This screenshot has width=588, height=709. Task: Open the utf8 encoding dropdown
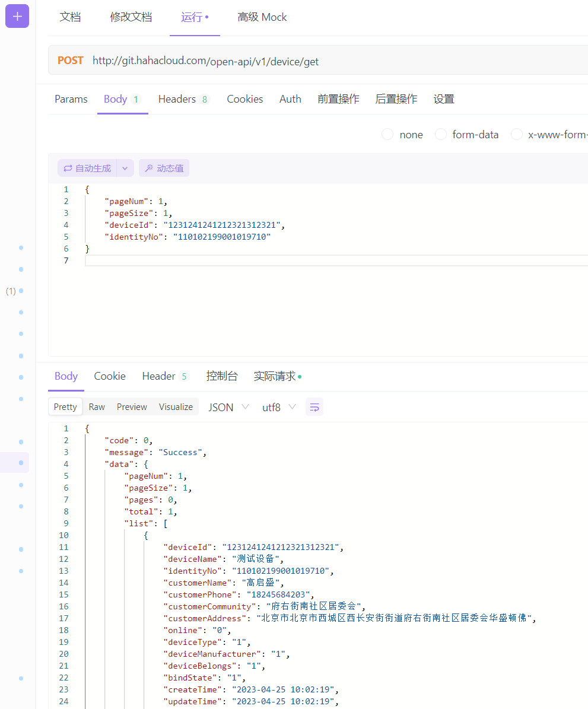[279, 407]
